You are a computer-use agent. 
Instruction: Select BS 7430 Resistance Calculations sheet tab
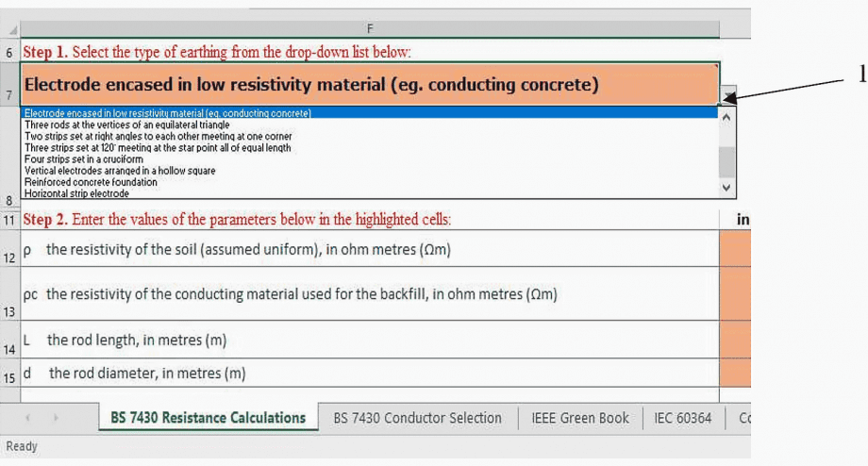click(209, 418)
